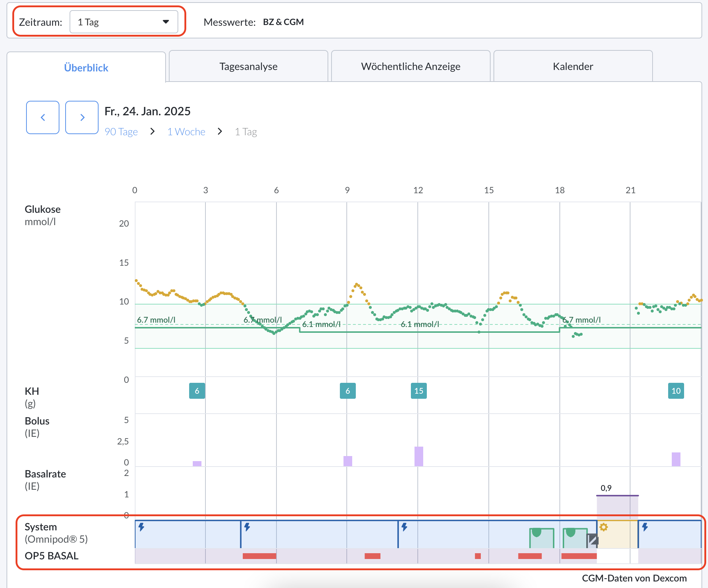Image resolution: width=708 pixels, height=588 pixels.
Task: Click the 6.1 mmol/l label near hour 12
Action: click(420, 324)
